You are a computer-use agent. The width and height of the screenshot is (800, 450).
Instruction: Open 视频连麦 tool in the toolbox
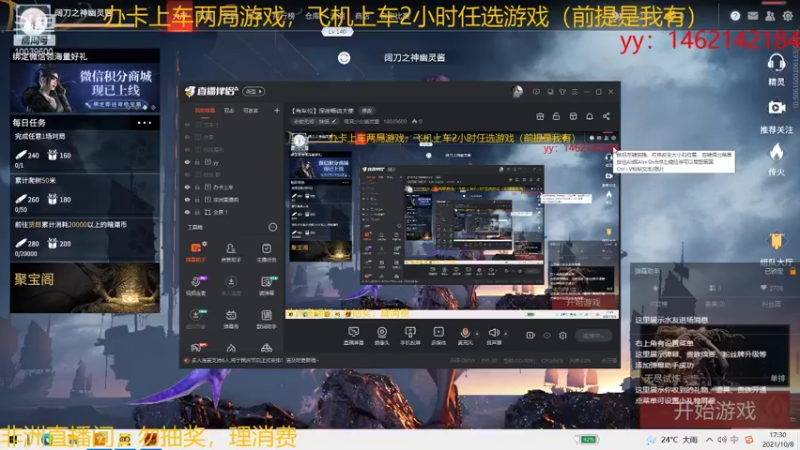(196, 286)
